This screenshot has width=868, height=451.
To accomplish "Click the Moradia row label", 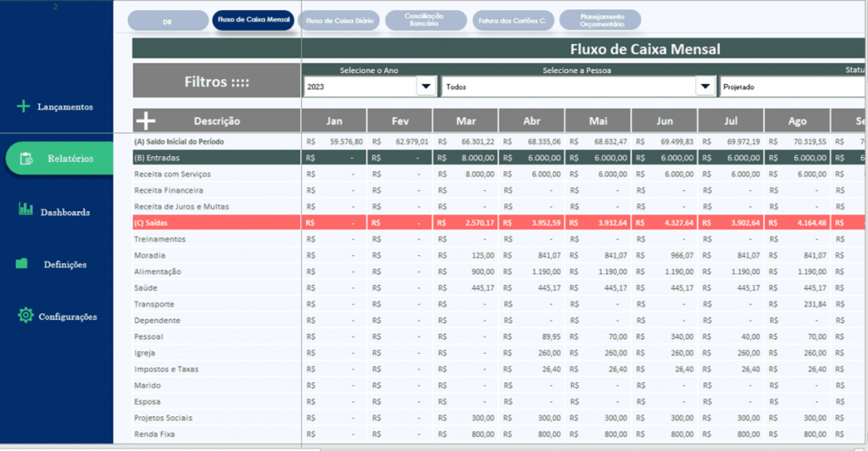I will tap(149, 255).
